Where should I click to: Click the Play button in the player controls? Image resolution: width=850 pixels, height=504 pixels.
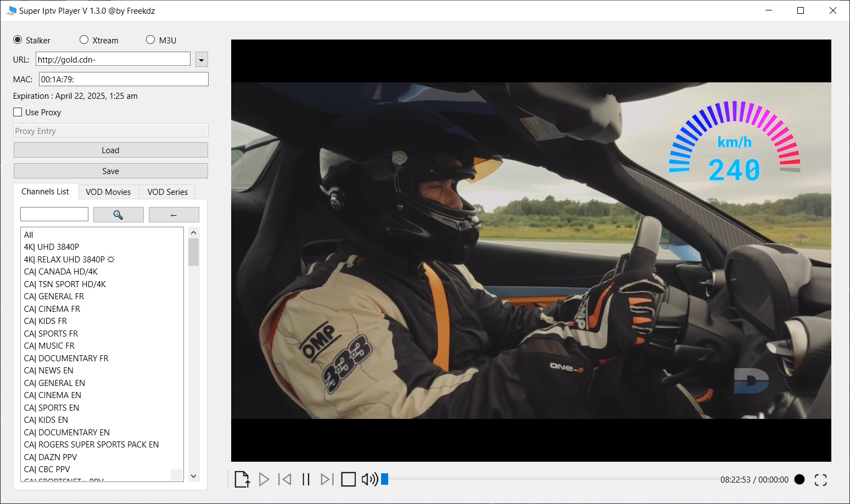(264, 479)
